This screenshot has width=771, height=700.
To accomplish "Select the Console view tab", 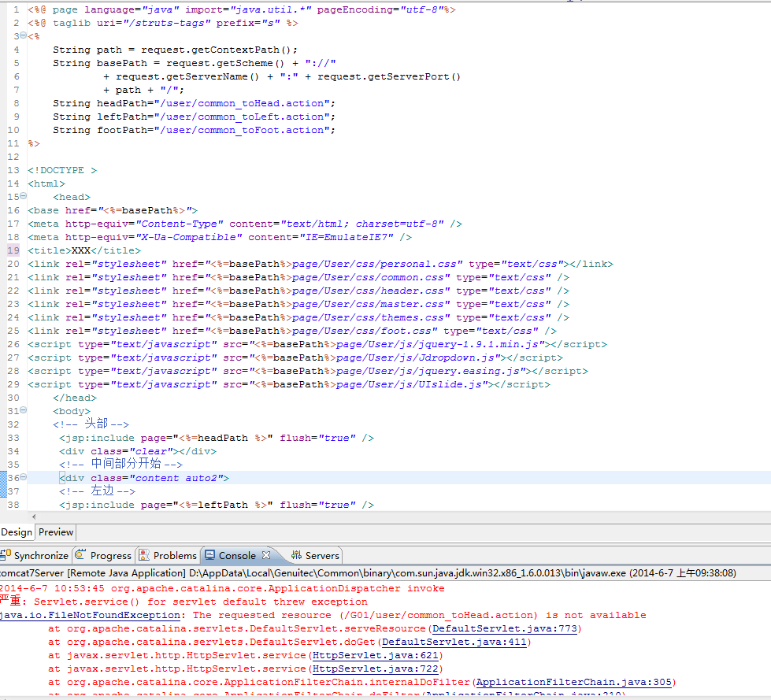I will tap(237, 555).
